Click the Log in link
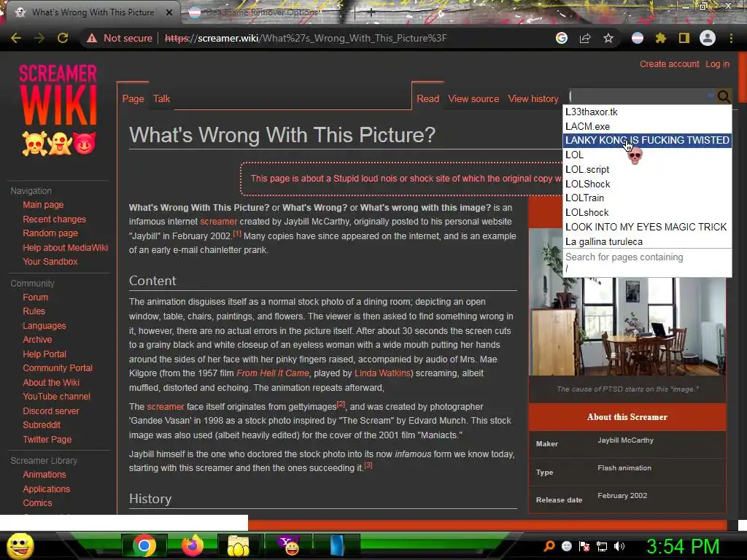This screenshot has height=560, width=747. point(718,64)
